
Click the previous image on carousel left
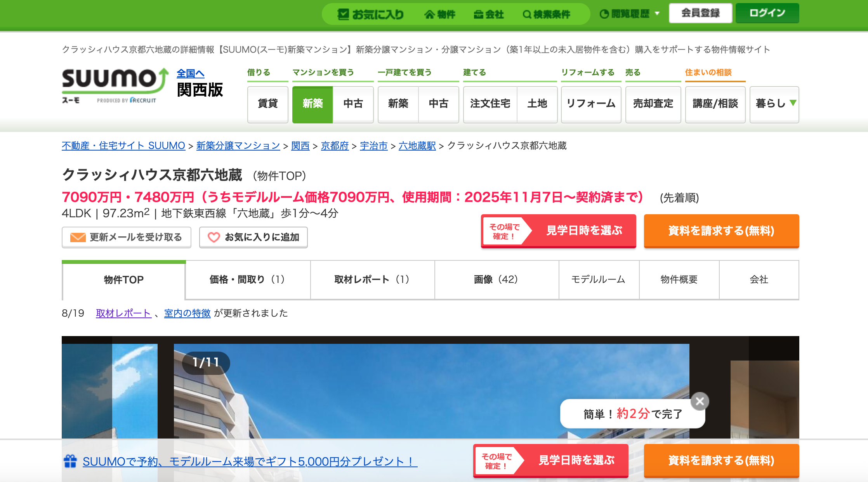tap(109, 392)
